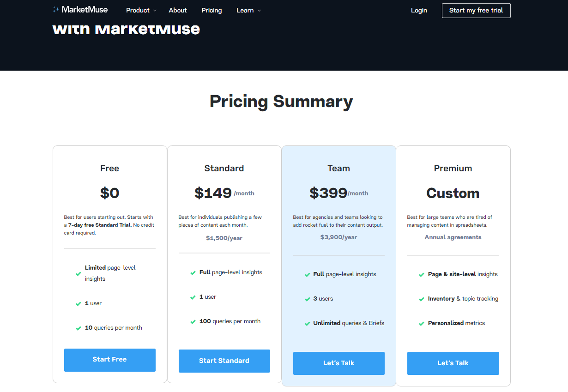This screenshot has width=568, height=392.
Task: Click checkmark icon next to 3 users
Action: click(307, 299)
